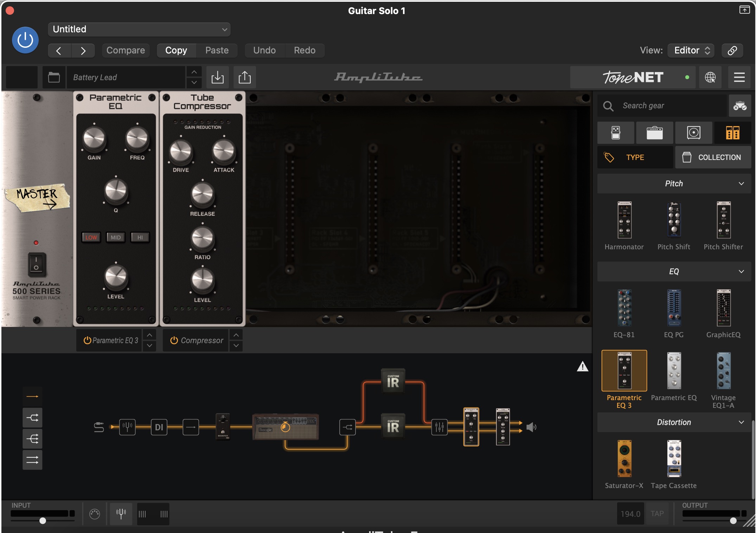Collapse the Distortion gear section

coord(674,423)
